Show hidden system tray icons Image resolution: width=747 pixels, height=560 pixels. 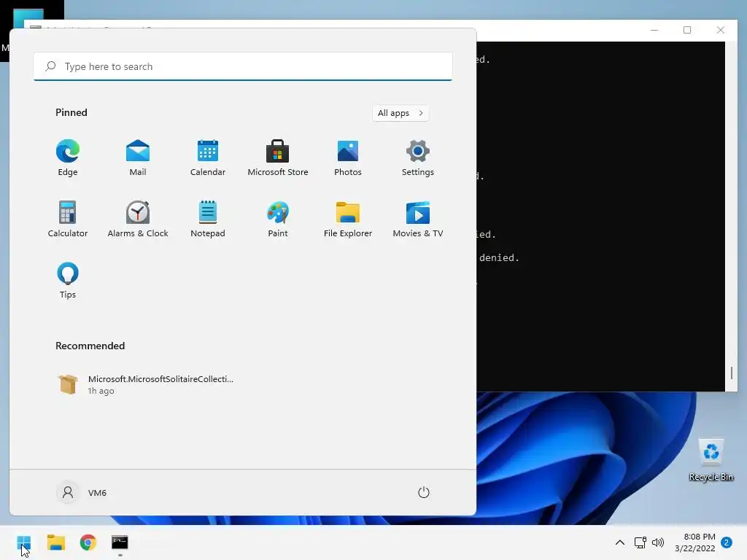[x=620, y=542]
